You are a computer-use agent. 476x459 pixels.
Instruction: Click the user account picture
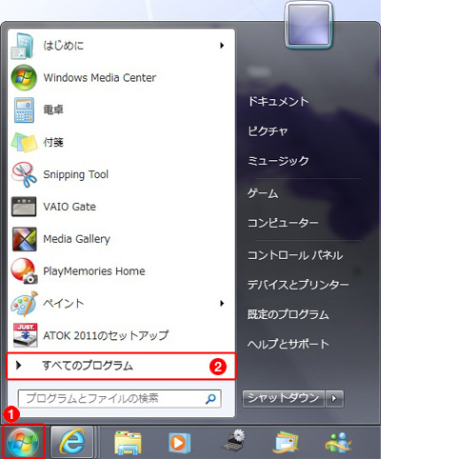click(308, 25)
